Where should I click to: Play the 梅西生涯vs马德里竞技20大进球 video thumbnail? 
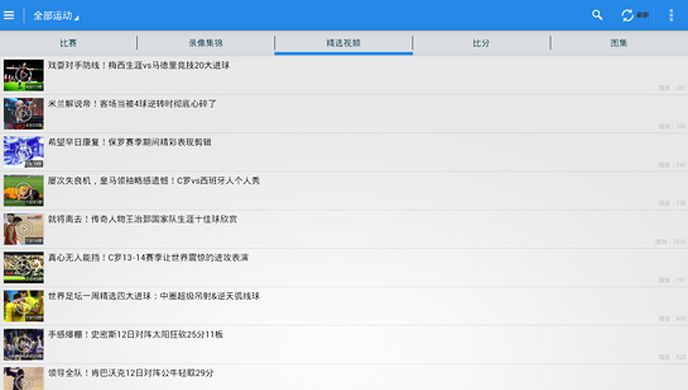24,75
